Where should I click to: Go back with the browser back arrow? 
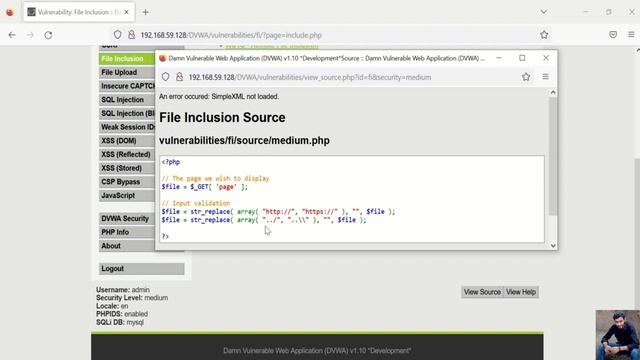pos(12,35)
